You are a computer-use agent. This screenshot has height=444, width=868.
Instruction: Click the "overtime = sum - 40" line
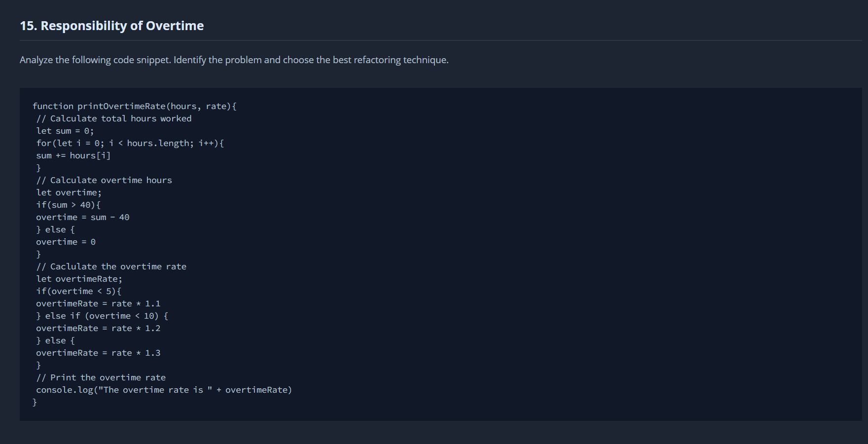(82, 217)
